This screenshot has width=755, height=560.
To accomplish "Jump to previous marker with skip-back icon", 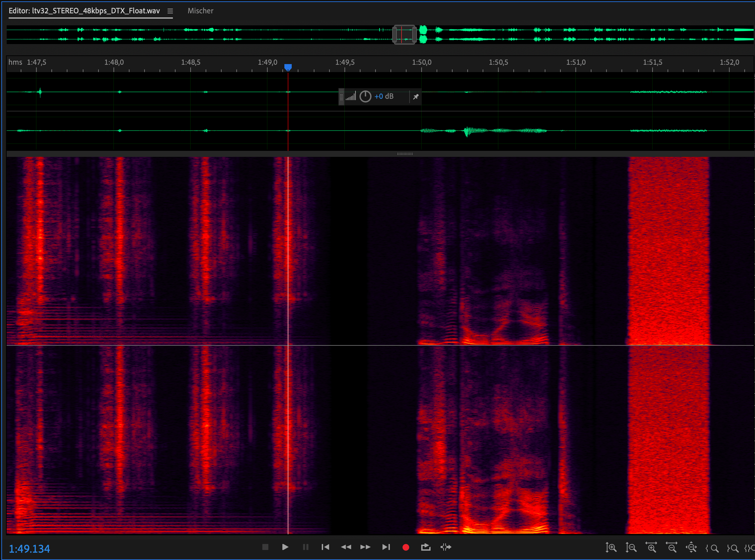I will coord(325,547).
